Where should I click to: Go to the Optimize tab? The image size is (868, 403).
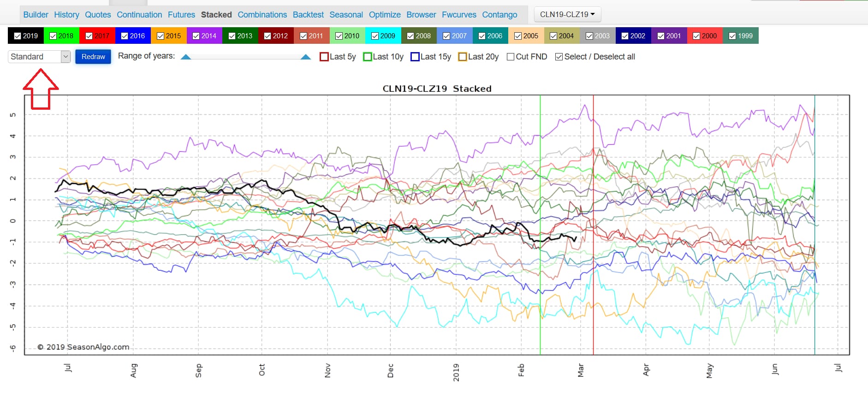[x=385, y=15]
